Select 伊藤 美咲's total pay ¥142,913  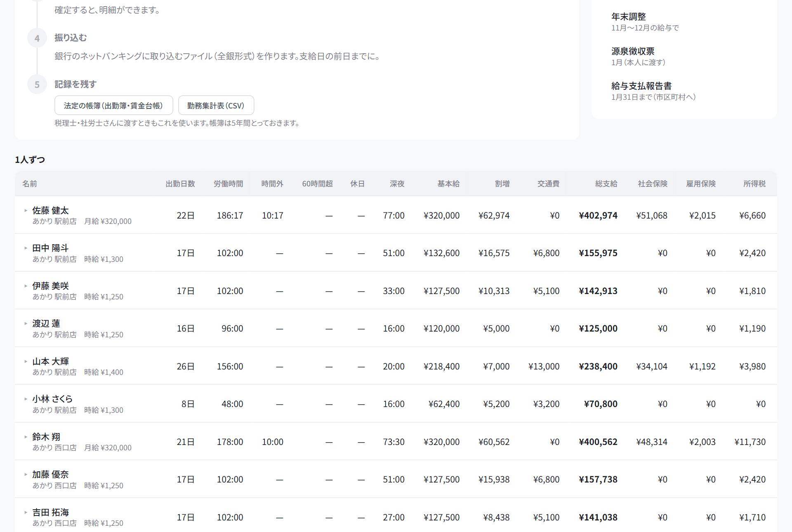pyautogui.click(x=598, y=291)
